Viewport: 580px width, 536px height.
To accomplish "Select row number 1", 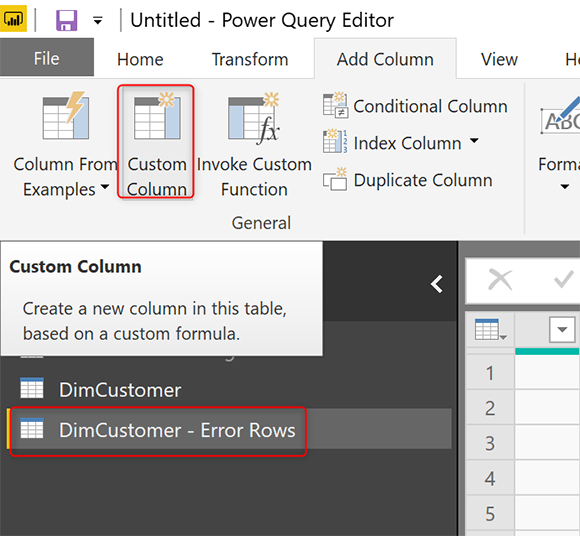I will pos(490,373).
